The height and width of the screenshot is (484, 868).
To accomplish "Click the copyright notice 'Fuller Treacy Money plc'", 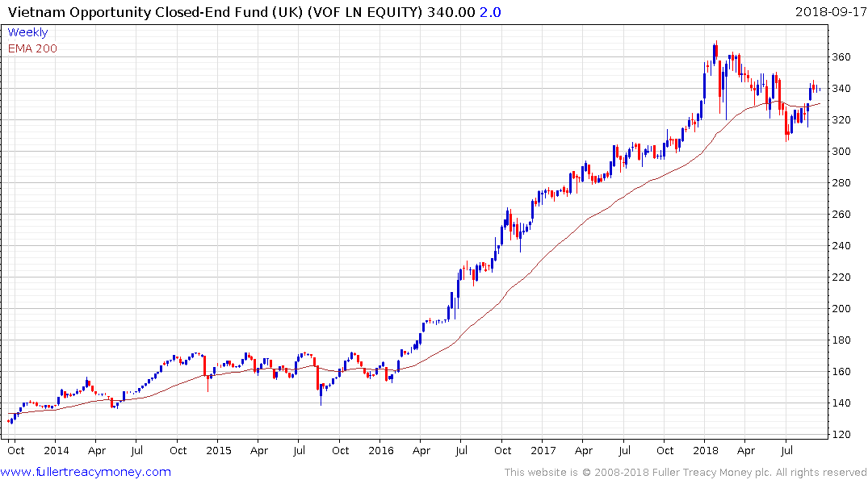I will (x=712, y=473).
